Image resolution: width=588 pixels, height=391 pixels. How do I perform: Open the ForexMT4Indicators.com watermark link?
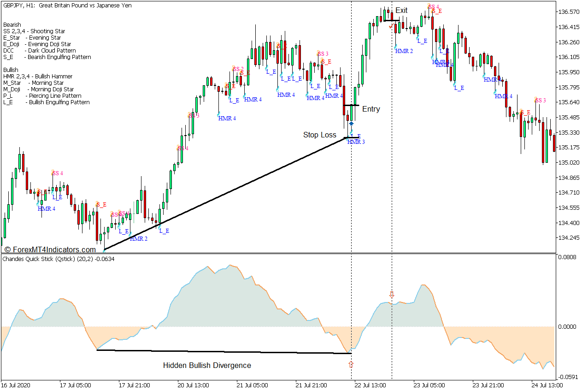click(50, 249)
